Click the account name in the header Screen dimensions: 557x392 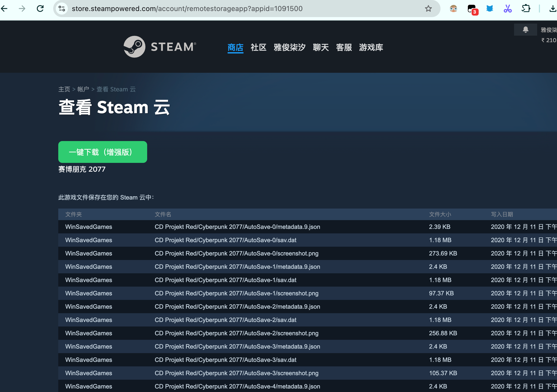[549, 30]
